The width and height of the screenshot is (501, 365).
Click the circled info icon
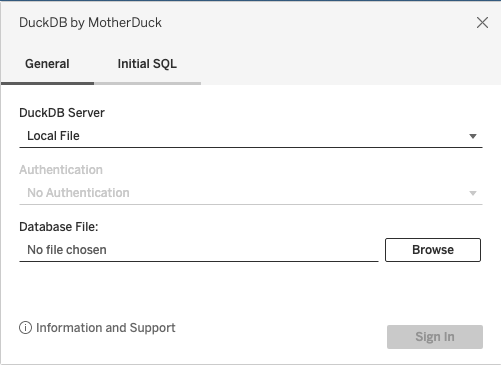[25, 328]
